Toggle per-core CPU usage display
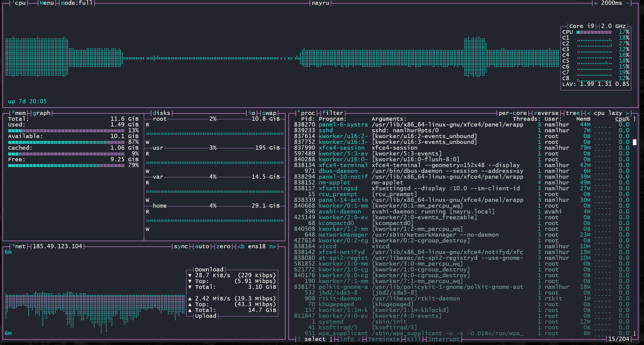Screen dimensions: 644x345 (x=513, y=113)
